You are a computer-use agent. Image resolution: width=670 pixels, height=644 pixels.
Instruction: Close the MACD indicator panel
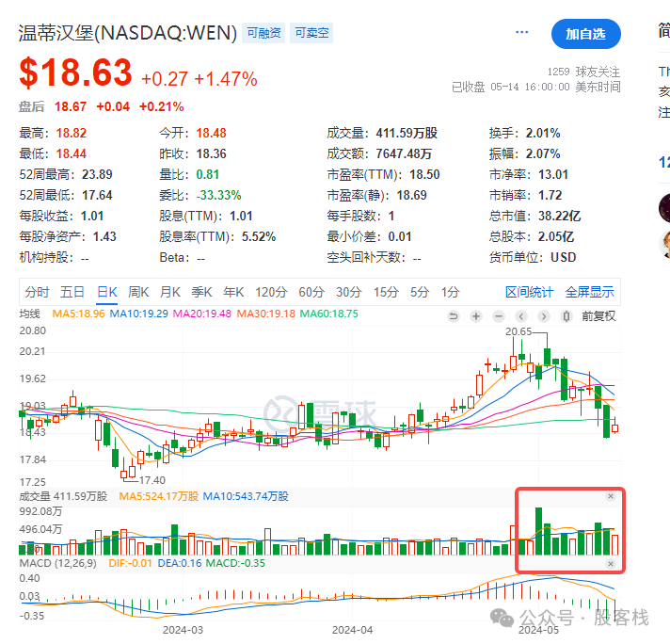coord(611,564)
